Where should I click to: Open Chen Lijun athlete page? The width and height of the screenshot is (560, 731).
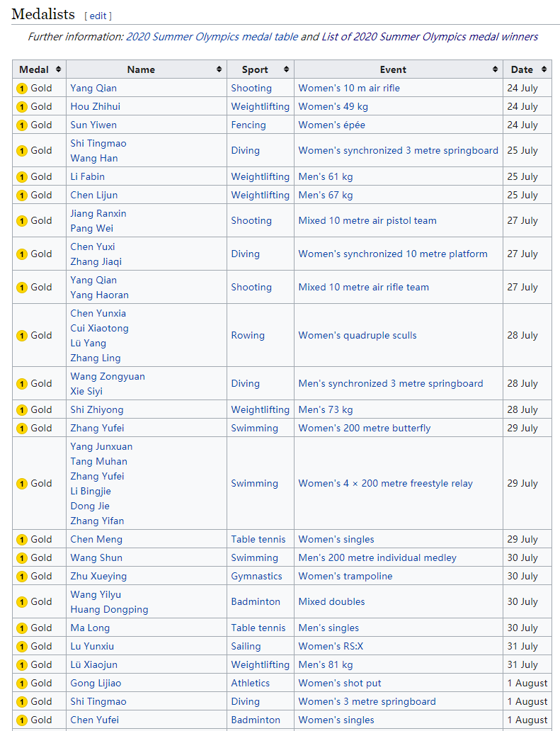[x=94, y=195]
